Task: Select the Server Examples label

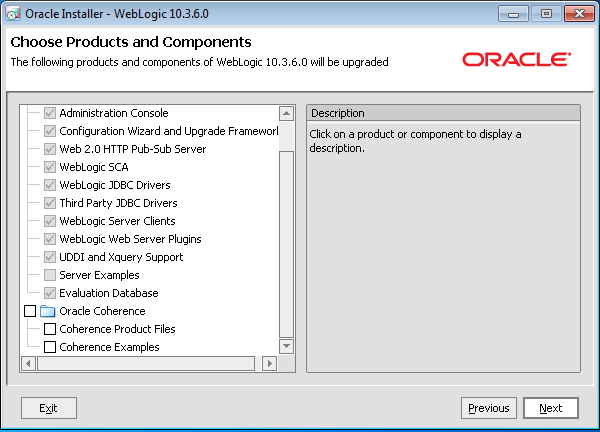Action: pos(99,275)
